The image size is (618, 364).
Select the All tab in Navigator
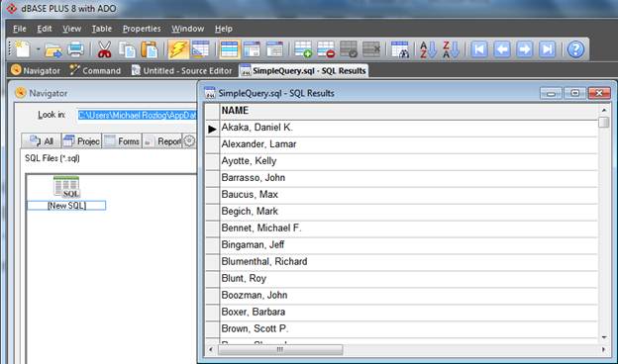pos(42,140)
